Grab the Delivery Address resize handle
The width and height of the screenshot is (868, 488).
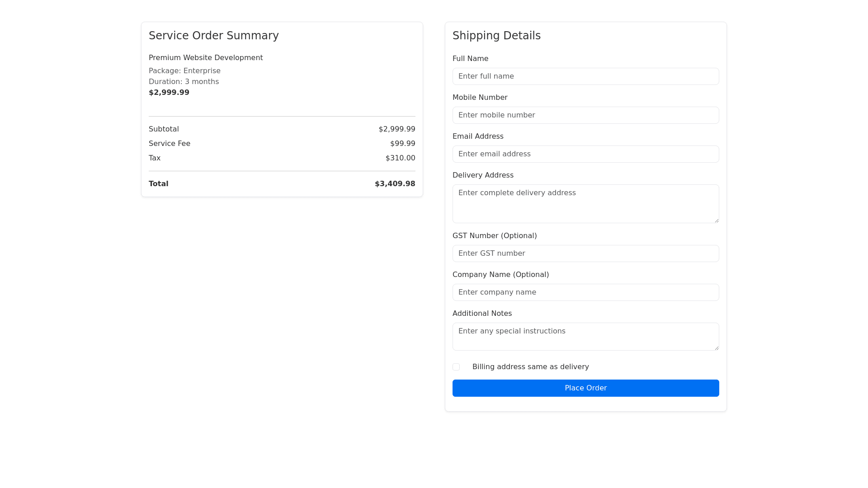pyautogui.click(x=717, y=221)
